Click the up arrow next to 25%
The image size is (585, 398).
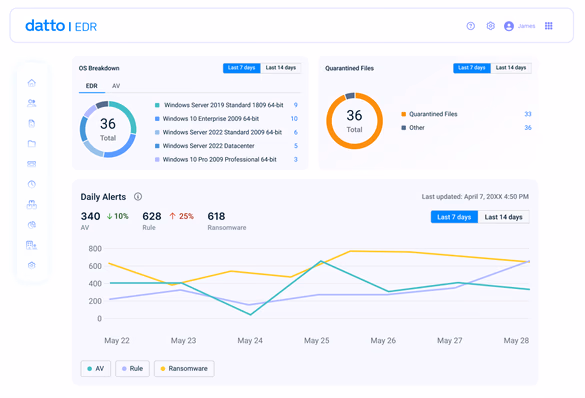[x=172, y=216]
